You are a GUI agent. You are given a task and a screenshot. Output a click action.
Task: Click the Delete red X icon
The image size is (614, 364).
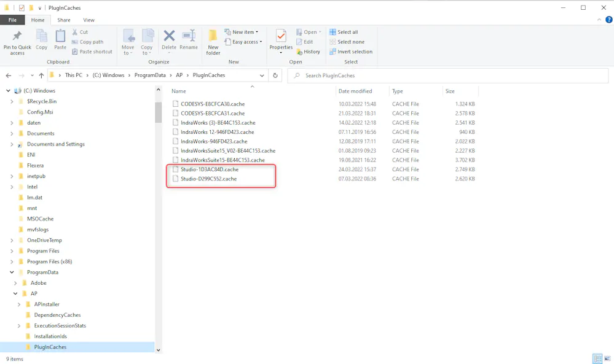(169, 36)
